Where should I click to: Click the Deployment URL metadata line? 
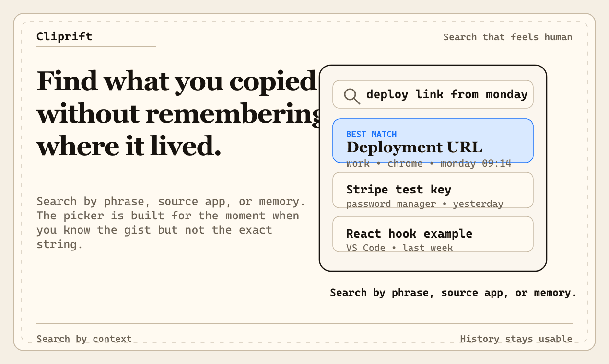[x=429, y=163]
